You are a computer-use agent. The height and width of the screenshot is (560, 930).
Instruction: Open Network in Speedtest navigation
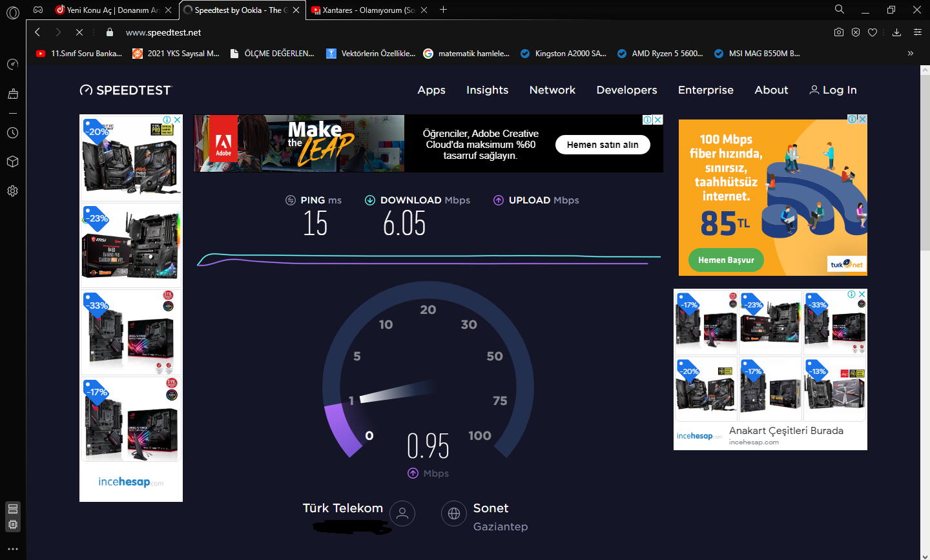552,90
